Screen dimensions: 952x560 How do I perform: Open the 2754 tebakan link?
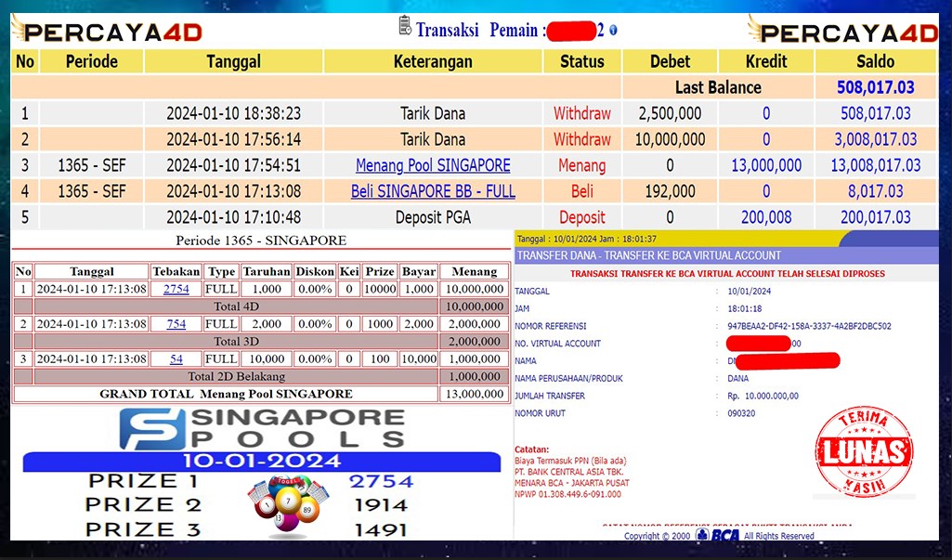coord(176,289)
